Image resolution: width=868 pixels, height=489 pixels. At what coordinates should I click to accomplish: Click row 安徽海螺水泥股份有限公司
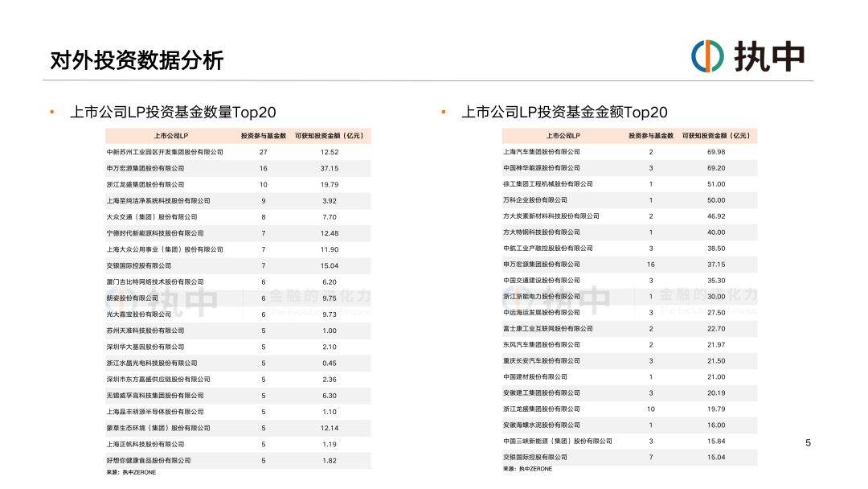point(629,425)
